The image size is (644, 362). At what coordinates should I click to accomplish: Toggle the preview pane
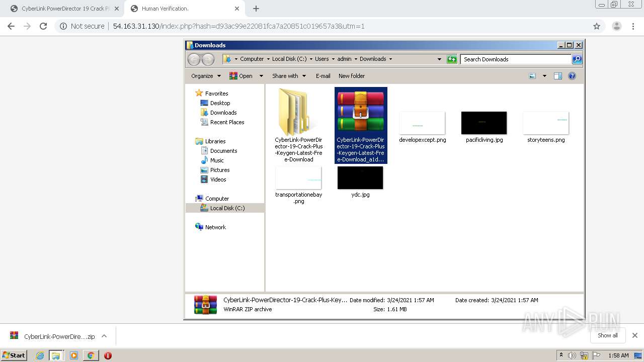tap(557, 76)
